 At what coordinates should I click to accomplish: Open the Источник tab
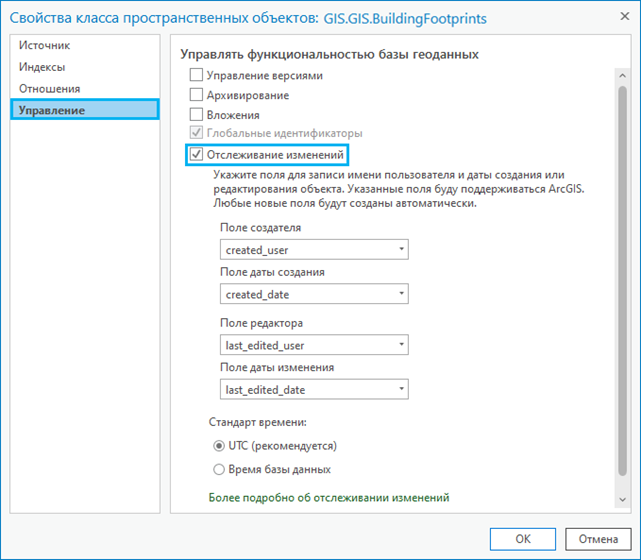[x=45, y=46]
